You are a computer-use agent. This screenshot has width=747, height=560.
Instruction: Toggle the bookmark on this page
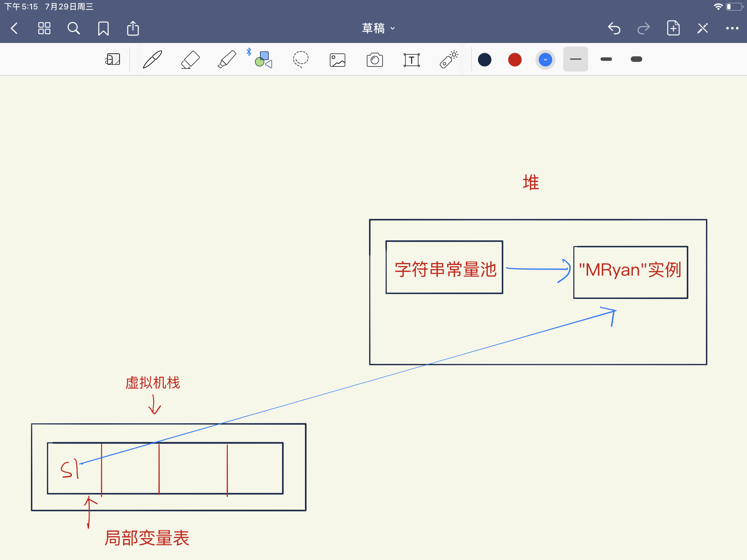coord(103,28)
